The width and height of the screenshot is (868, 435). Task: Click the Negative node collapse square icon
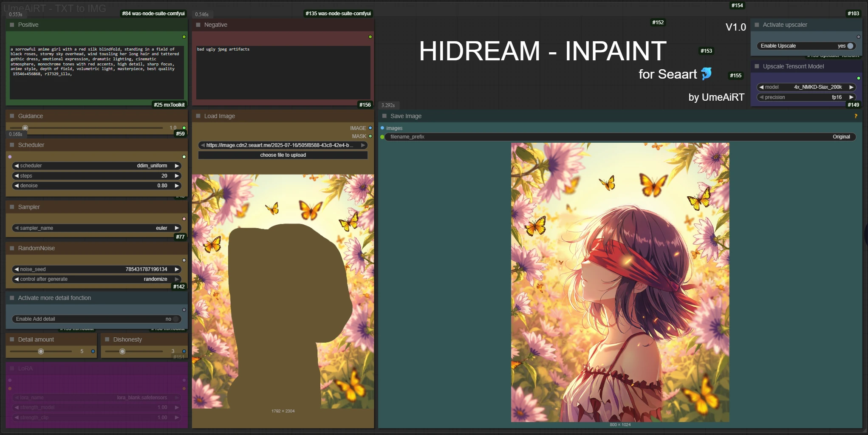pos(198,25)
